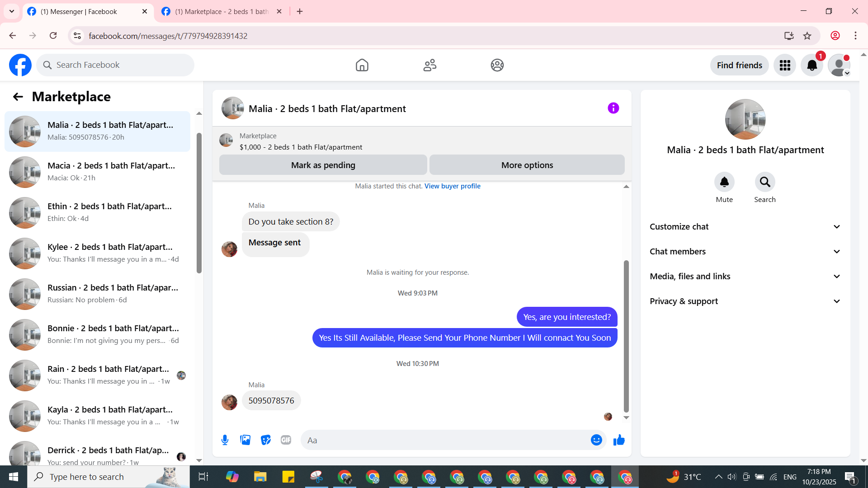The height and width of the screenshot is (488, 868).
Task: Attach a photo using image icon
Action: tap(245, 440)
